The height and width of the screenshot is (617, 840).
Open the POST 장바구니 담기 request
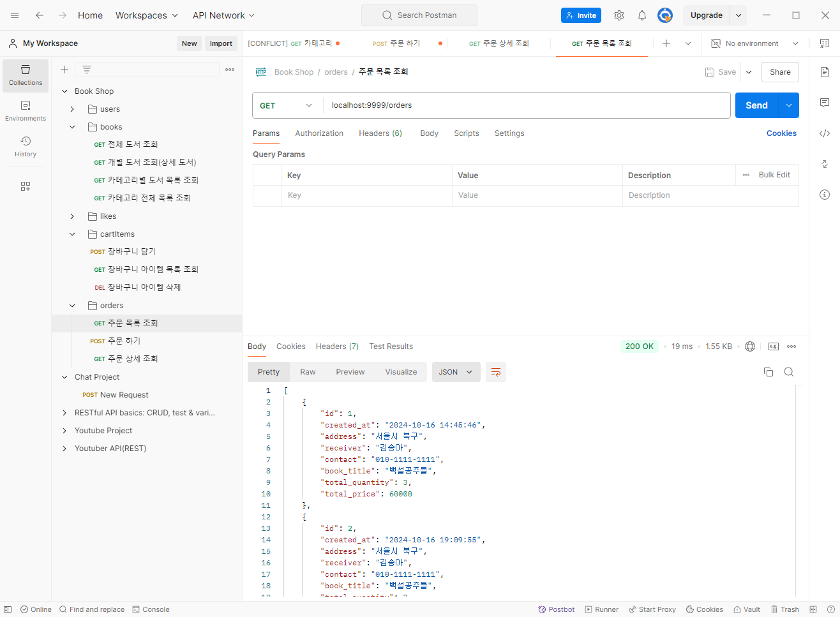tap(131, 251)
